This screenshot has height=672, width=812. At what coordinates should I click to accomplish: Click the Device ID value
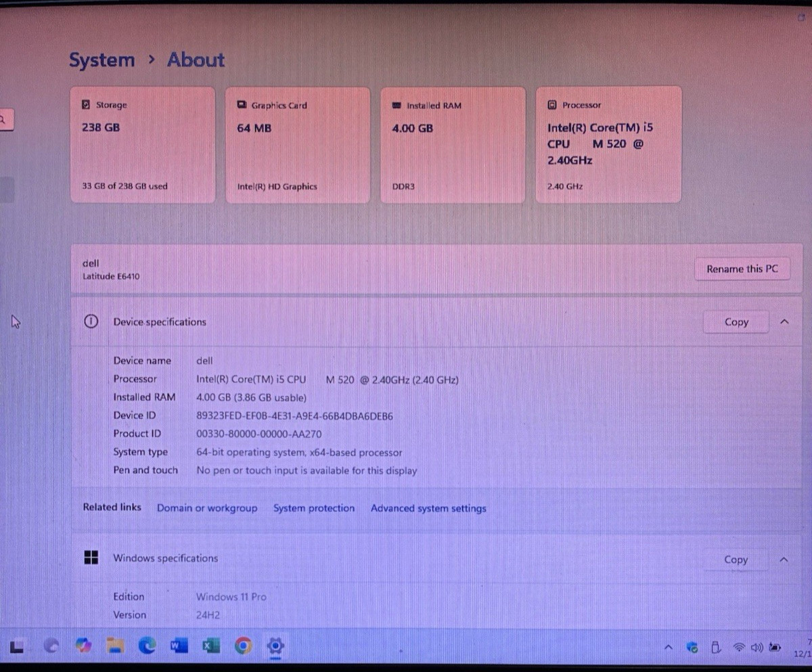(294, 416)
